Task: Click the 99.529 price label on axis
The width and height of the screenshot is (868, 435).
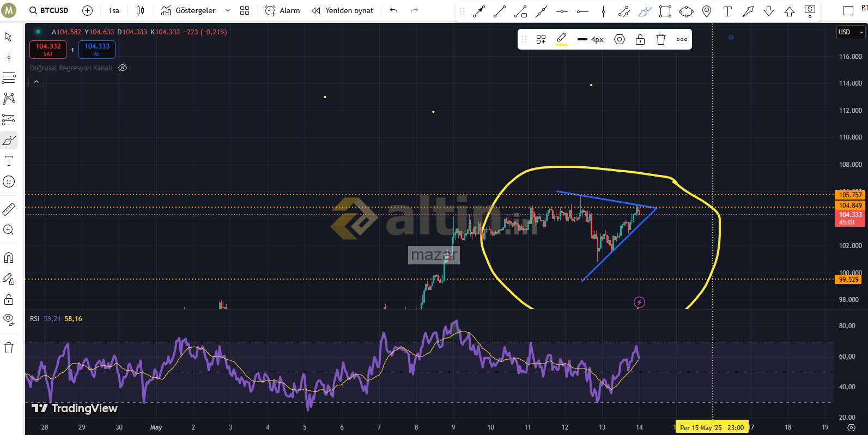Action: pos(848,279)
